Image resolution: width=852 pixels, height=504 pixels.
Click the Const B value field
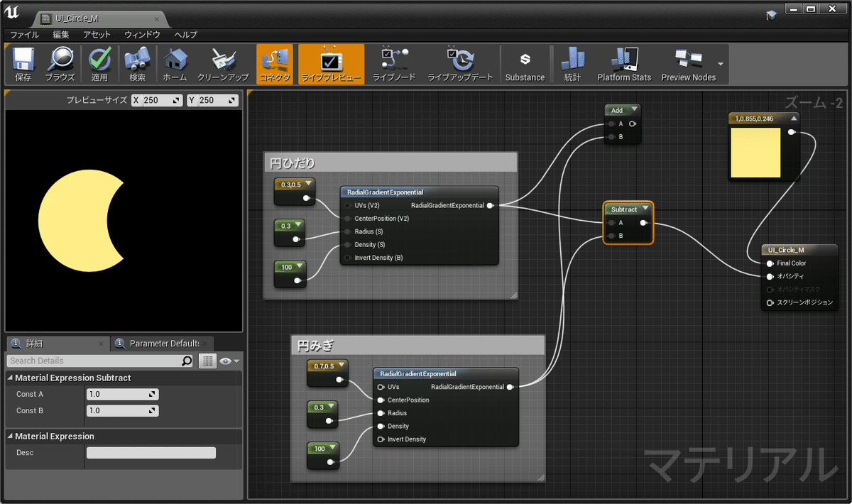[122, 410]
